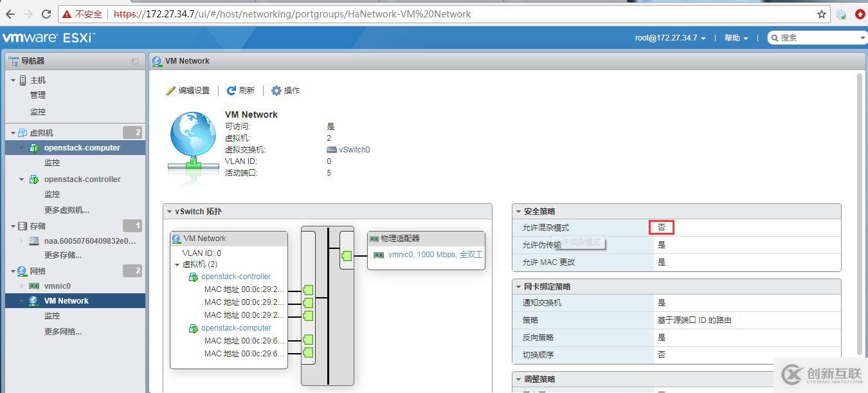Collapse the 虚拟机 (2) list in topology

(177, 264)
